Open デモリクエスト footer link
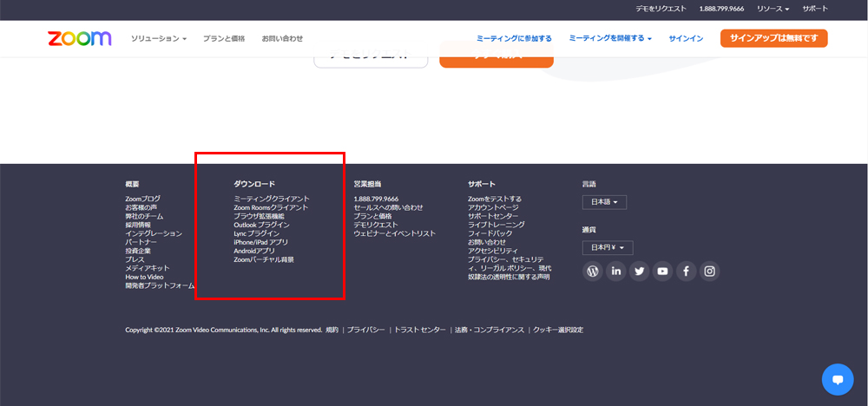868x406 pixels. [x=376, y=226]
